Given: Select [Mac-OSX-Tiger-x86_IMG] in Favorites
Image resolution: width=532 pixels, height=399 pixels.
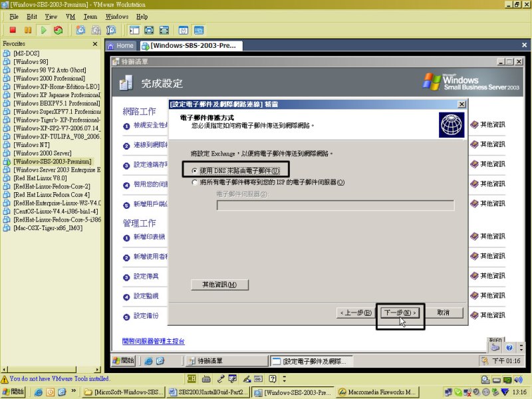Looking at the screenshot, I should [48, 228].
